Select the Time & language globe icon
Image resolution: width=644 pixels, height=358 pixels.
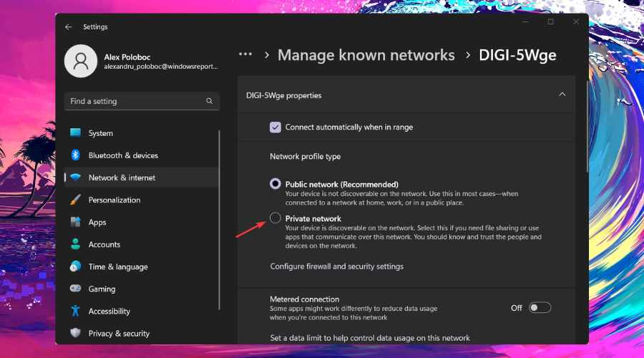pyautogui.click(x=75, y=266)
